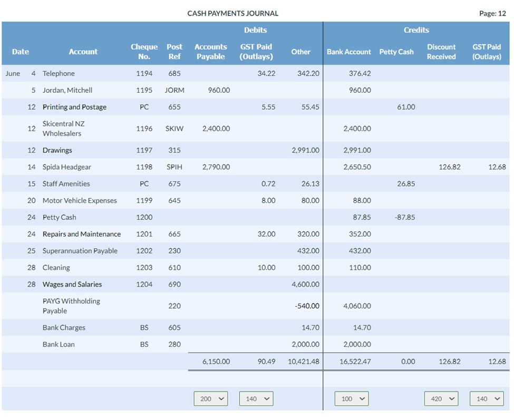Click the 90.49 GST paid total
514x420 pixels.
coord(267,362)
